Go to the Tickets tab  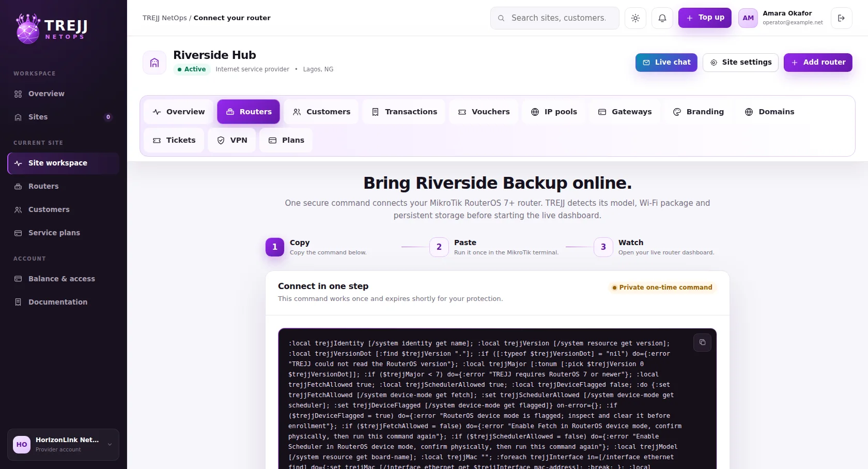tap(174, 140)
